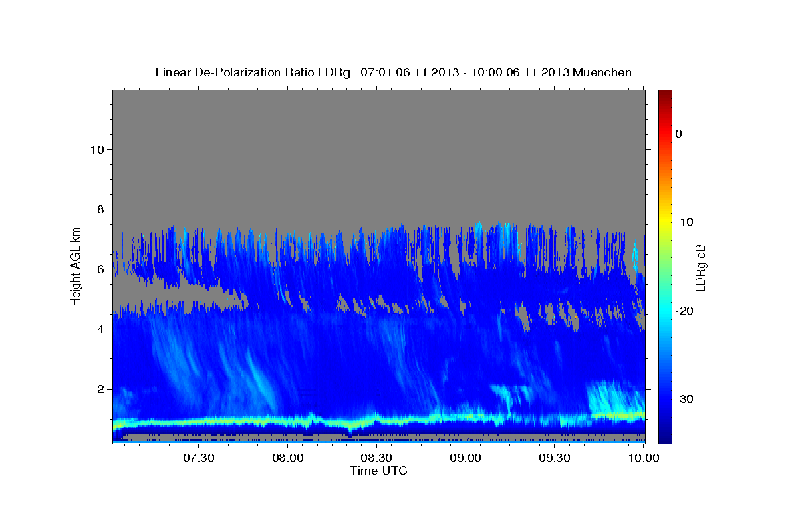Click the 08:00 time axis label
This screenshot has width=798, height=532.
coord(288,458)
